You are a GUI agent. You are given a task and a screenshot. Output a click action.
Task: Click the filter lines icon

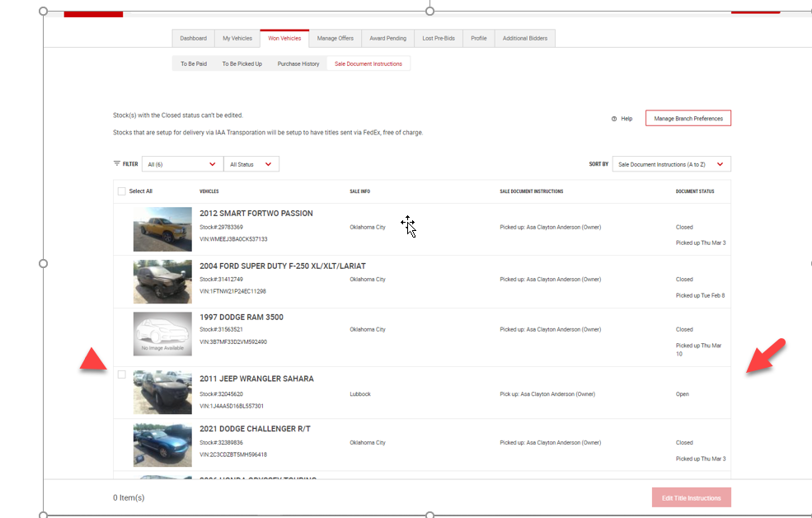pyautogui.click(x=116, y=164)
